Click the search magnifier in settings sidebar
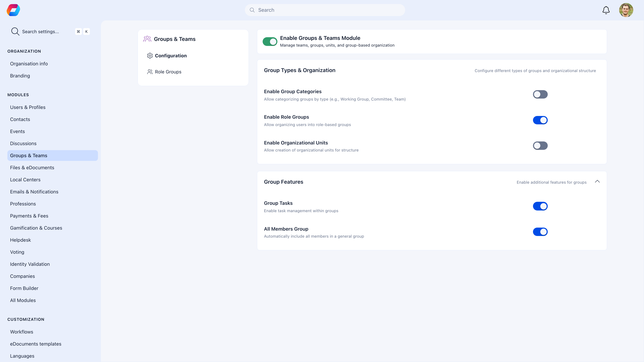The height and width of the screenshot is (362, 644). click(15, 31)
